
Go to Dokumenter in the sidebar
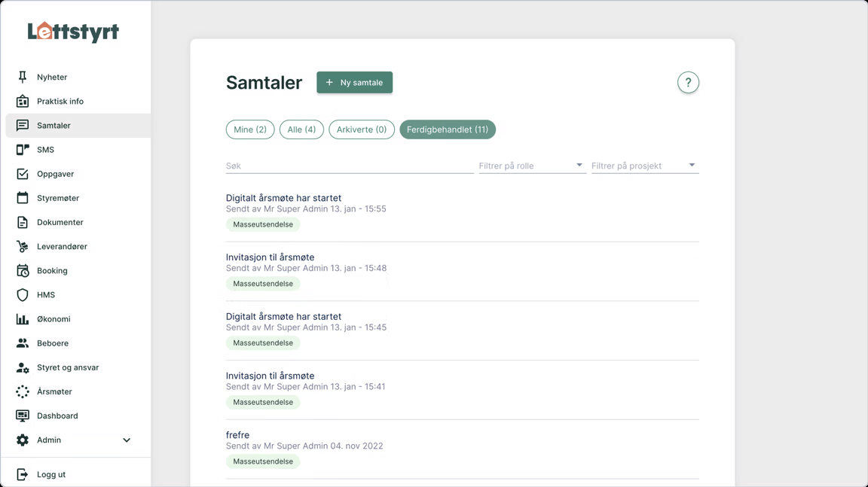pyautogui.click(x=60, y=222)
